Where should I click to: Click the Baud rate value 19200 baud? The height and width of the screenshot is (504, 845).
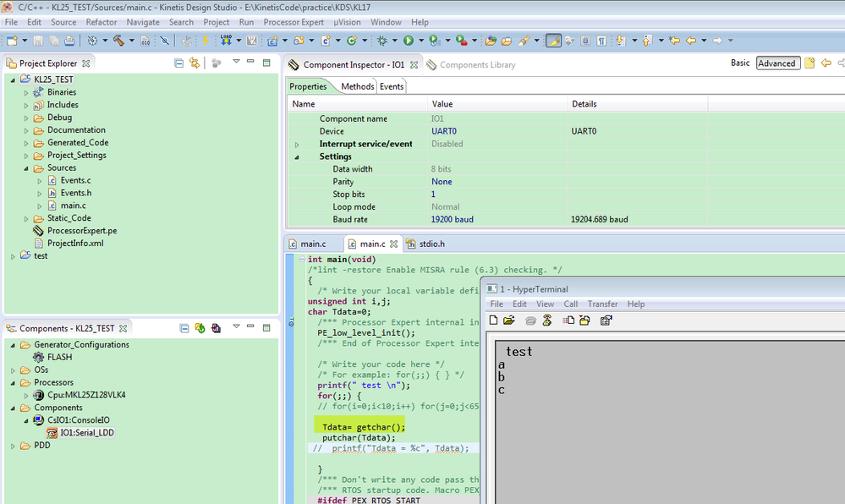tap(452, 219)
